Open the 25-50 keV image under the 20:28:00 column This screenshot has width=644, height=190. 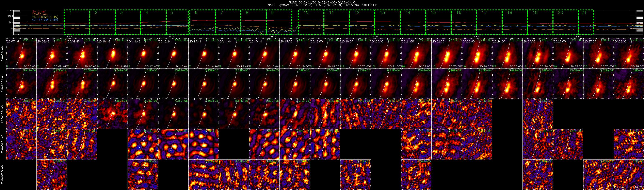click(x=629, y=144)
